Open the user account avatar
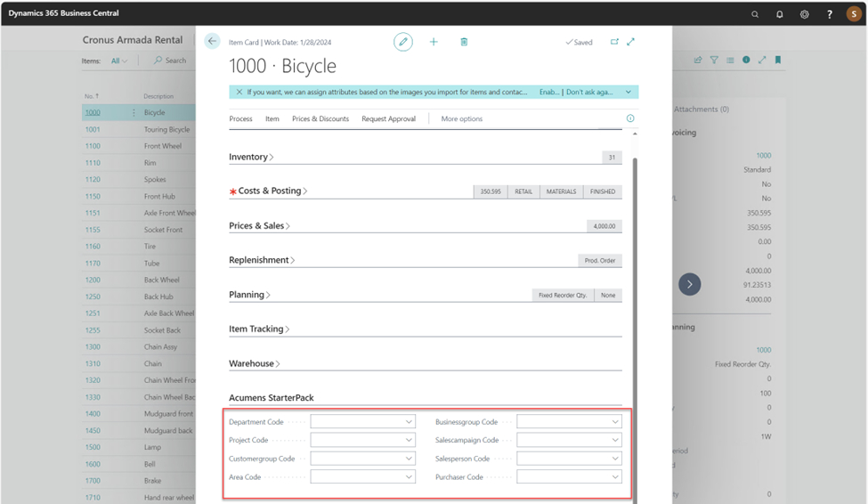The width and height of the screenshot is (868, 504). click(x=854, y=14)
